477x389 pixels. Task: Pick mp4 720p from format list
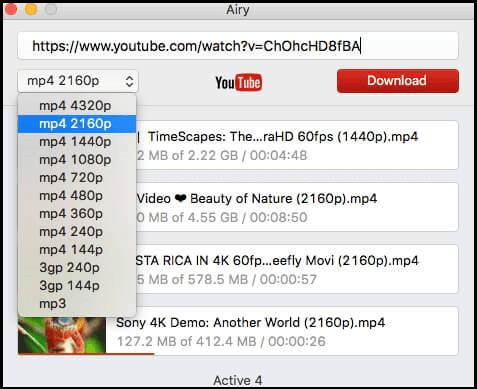coord(77,178)
